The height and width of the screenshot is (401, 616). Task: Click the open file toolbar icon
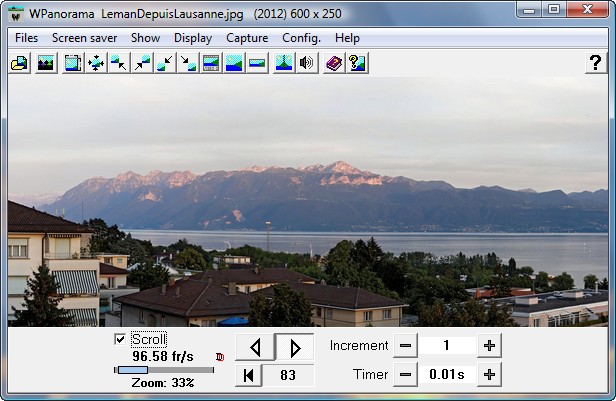coord(19,63)
